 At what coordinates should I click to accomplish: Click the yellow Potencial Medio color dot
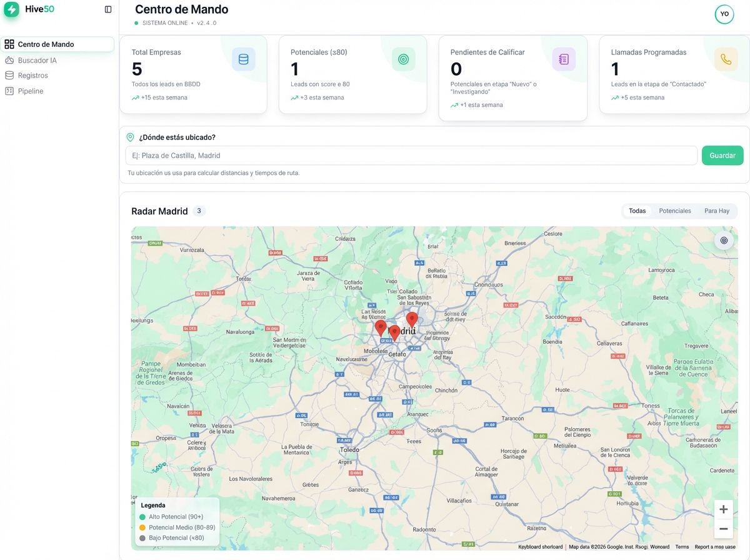[x=143, y=527]
